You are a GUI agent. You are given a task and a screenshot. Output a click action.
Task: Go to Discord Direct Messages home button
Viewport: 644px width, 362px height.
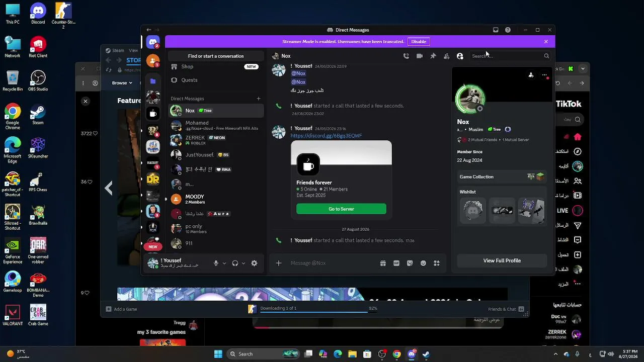tap(153, 42)
